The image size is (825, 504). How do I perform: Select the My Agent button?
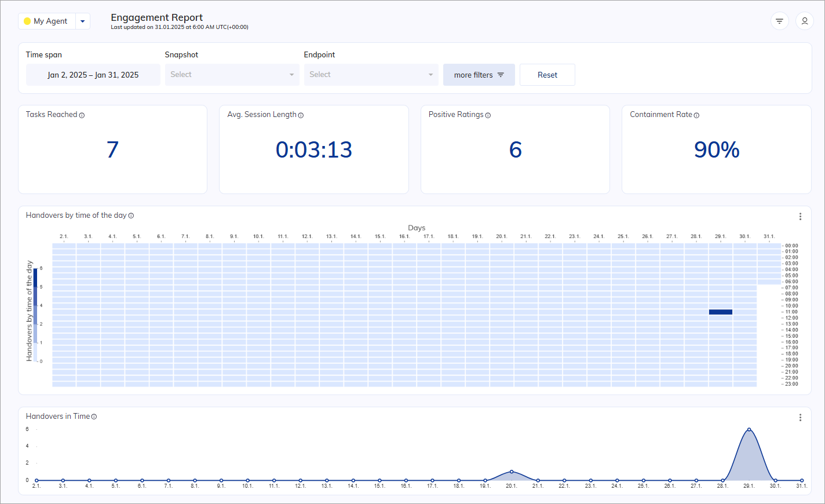click(47, 21)
